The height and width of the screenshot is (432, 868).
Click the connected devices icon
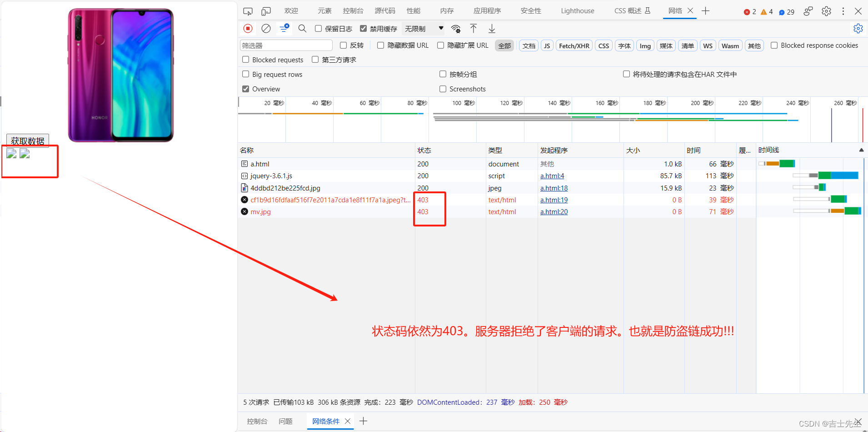[808, 11]
